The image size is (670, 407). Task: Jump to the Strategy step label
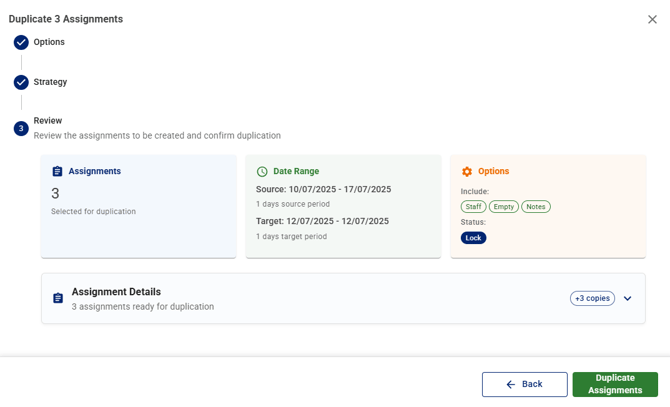(x=51, y=82)
